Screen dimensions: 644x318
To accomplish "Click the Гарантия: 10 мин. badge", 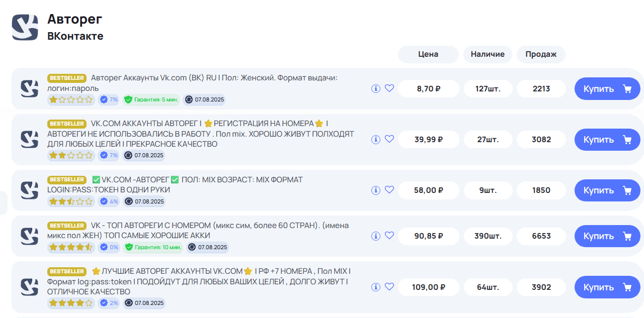I will (x=153, y=247).
